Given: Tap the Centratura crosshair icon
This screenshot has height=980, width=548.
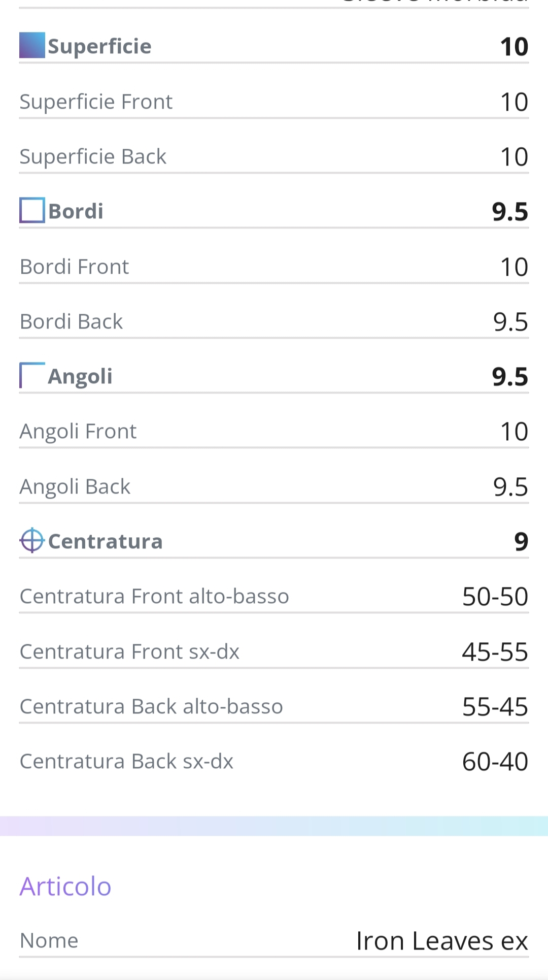Looking at the screenshot, I should click(32, 540).
